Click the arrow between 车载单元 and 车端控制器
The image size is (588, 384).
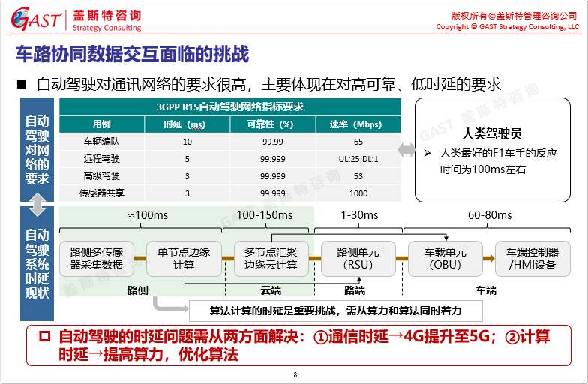tap(488, 258)
